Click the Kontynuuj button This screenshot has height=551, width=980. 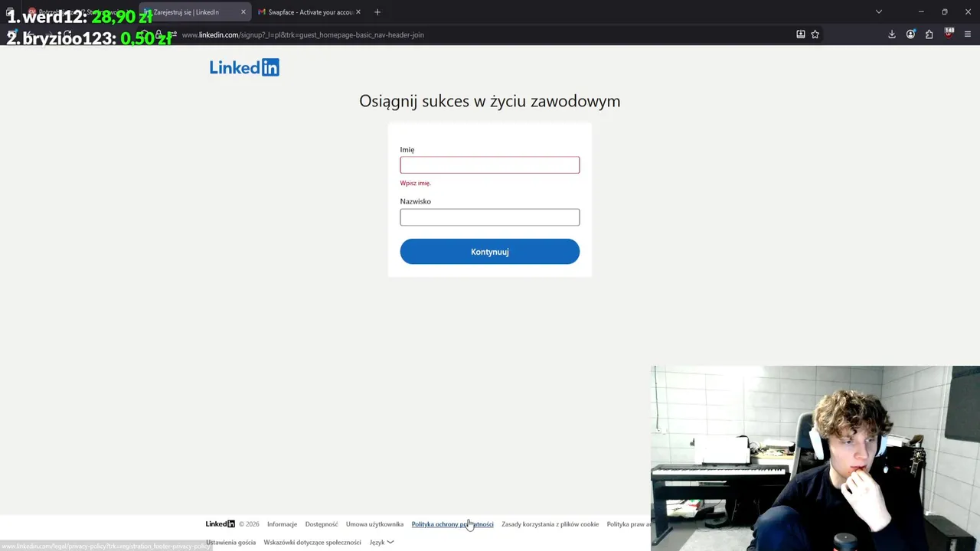pyautogui.click(x=490, y=252)
